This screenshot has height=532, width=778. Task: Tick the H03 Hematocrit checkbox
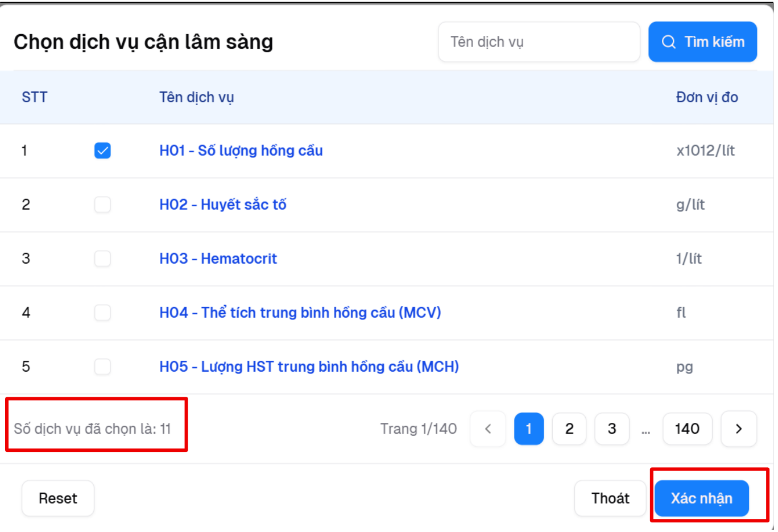pyautogui.click(x=102, y=259)
